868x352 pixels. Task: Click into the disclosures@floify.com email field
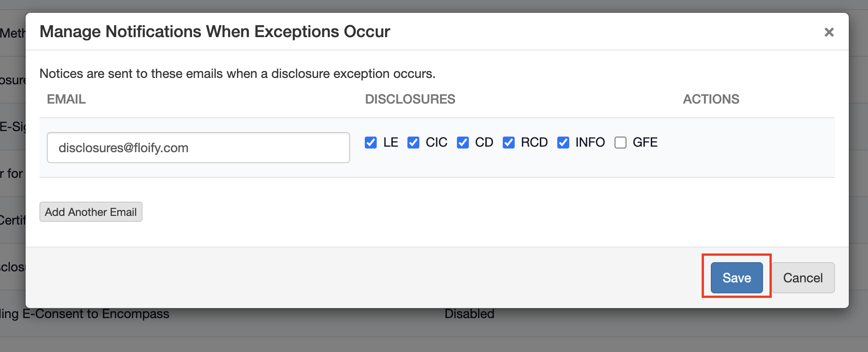pyautogui.click(x=198, y=148)
